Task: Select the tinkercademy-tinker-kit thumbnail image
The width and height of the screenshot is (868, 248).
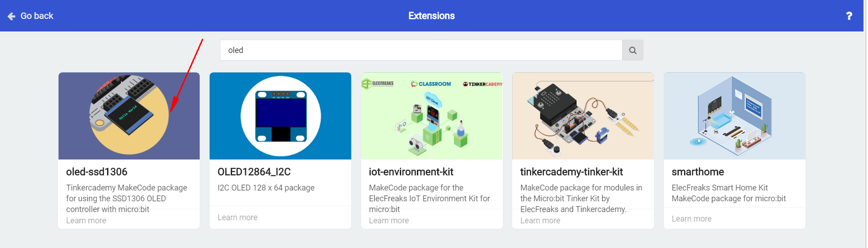Action: (x=583, y=116)
